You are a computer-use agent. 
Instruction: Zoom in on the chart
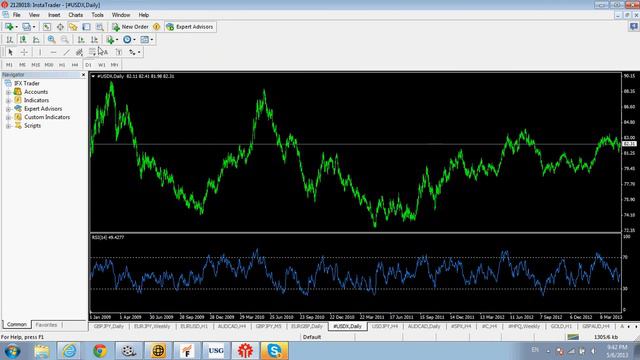tap(51, 40)
